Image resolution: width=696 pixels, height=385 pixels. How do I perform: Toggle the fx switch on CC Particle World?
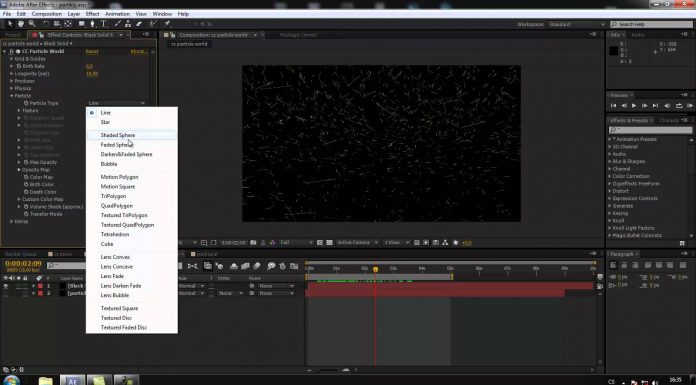point(12,52)
